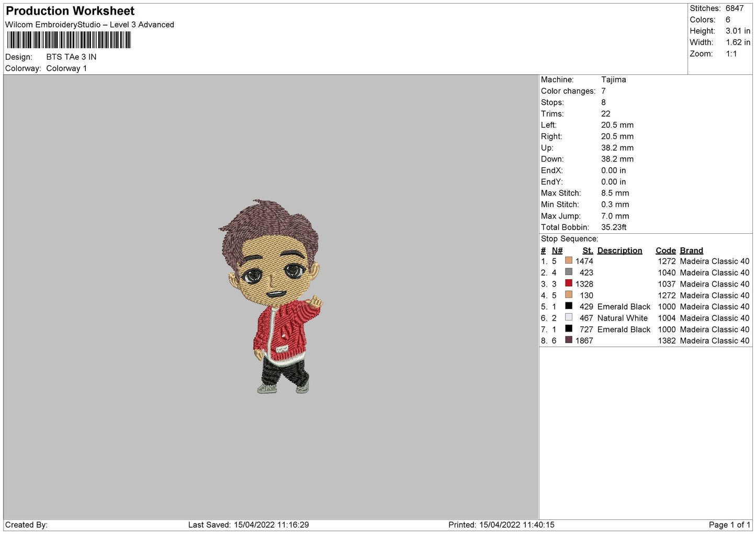The height and width of the screenshot is (534, 756).
Task: Click the Width value 1.62 in
Action: 738,42
